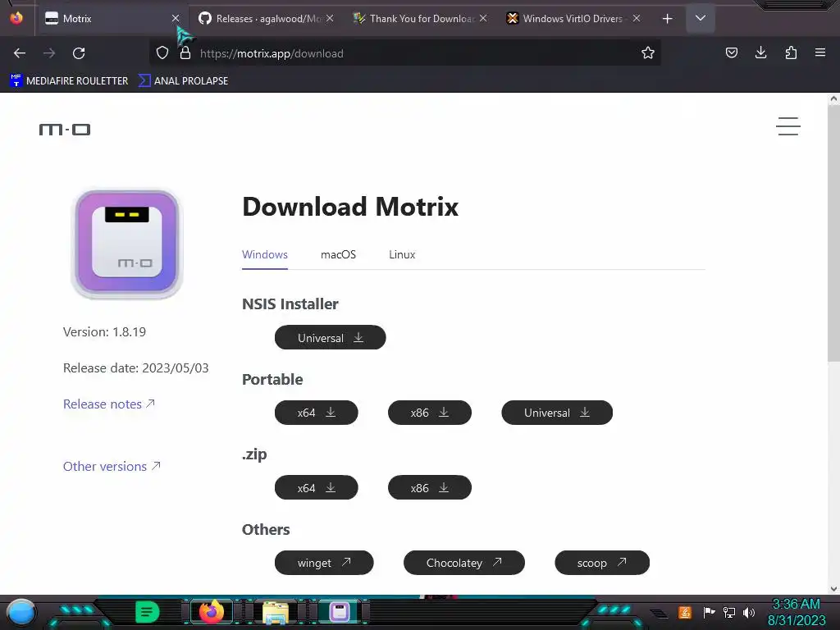Click the Version: 1.8.19 text

coord(104,331)
